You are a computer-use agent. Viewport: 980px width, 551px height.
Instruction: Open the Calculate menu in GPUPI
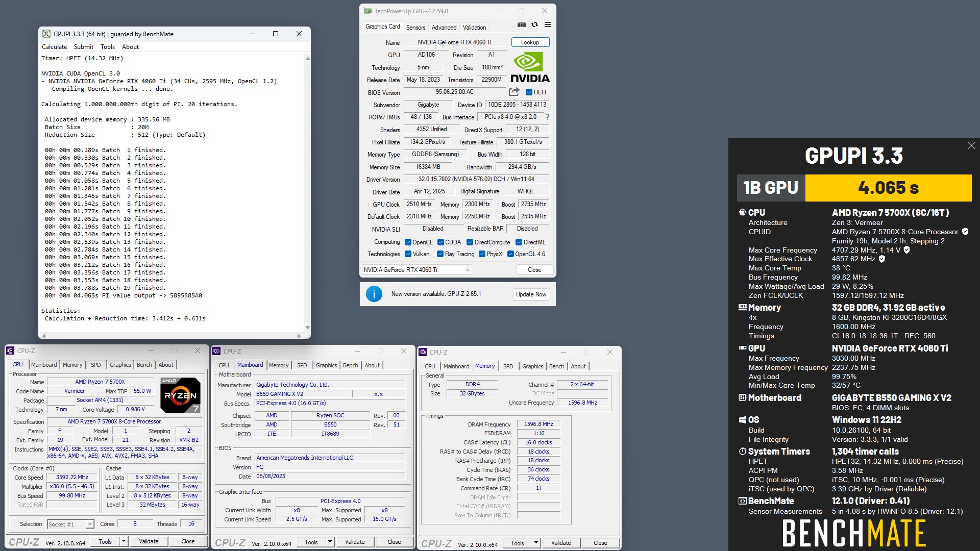click(x=54, y=46)
